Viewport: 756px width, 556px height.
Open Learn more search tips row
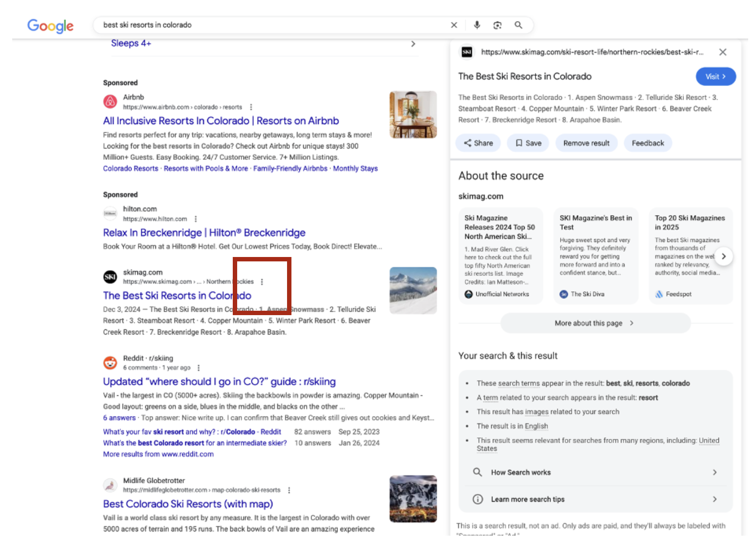pyautogui.click(x=595, y=499)
